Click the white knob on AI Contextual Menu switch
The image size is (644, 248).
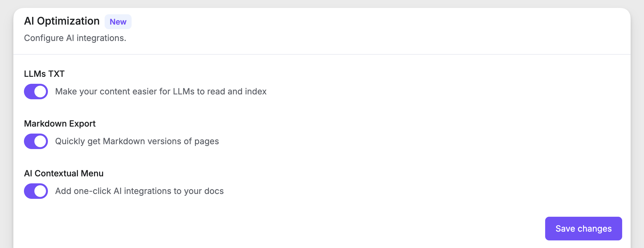pos(41,191)
